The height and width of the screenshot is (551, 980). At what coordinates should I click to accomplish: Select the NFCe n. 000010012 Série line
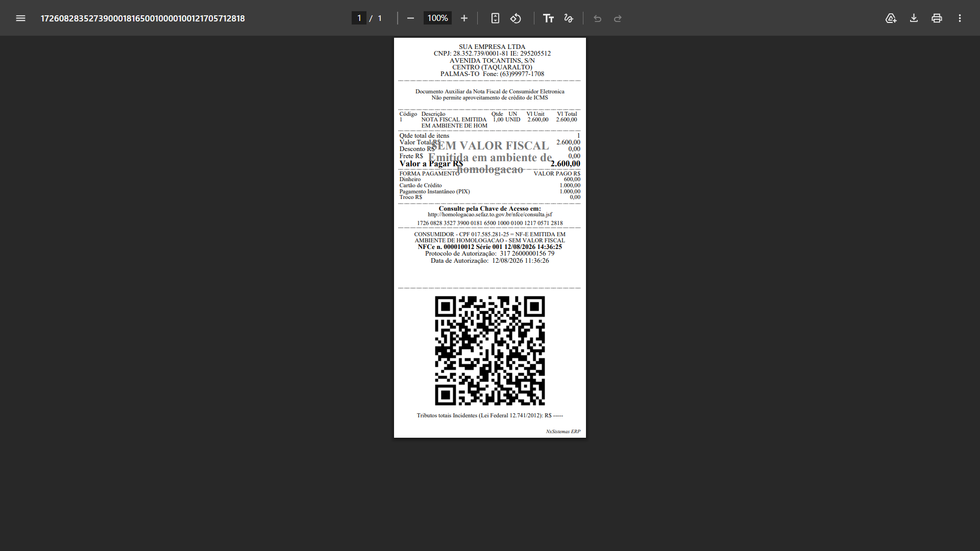(x=490, y=247)
